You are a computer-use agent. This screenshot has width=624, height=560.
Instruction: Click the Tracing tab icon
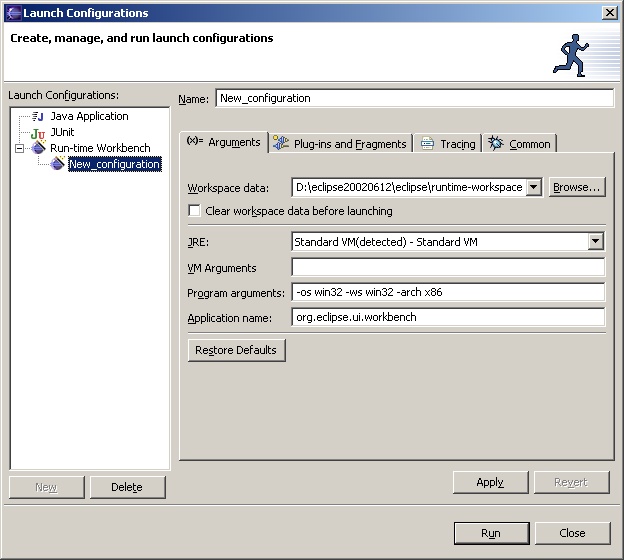pos(427,144)
